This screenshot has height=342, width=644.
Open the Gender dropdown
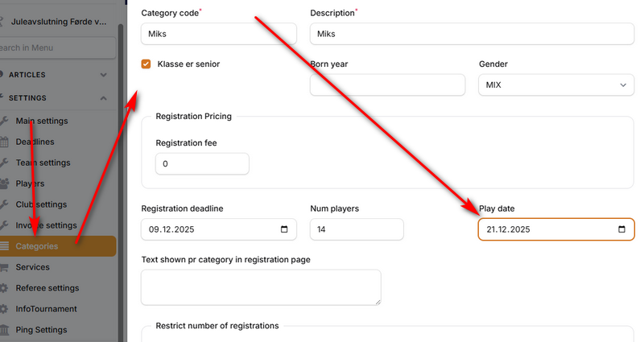(x=555, y=84)
